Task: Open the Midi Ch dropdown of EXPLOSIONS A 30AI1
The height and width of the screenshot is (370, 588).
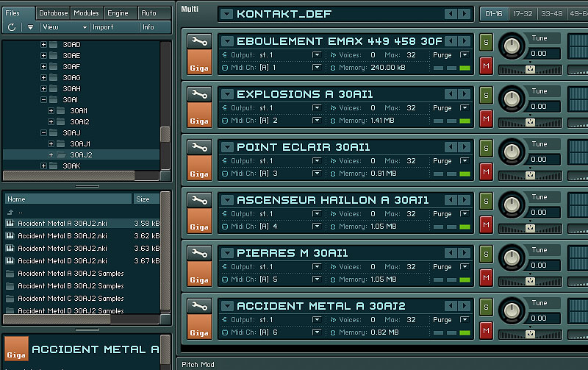Action: coord(317,121)
